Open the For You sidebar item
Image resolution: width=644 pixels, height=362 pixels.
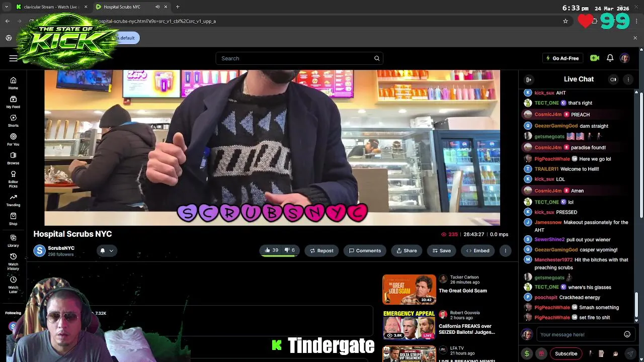13,139
